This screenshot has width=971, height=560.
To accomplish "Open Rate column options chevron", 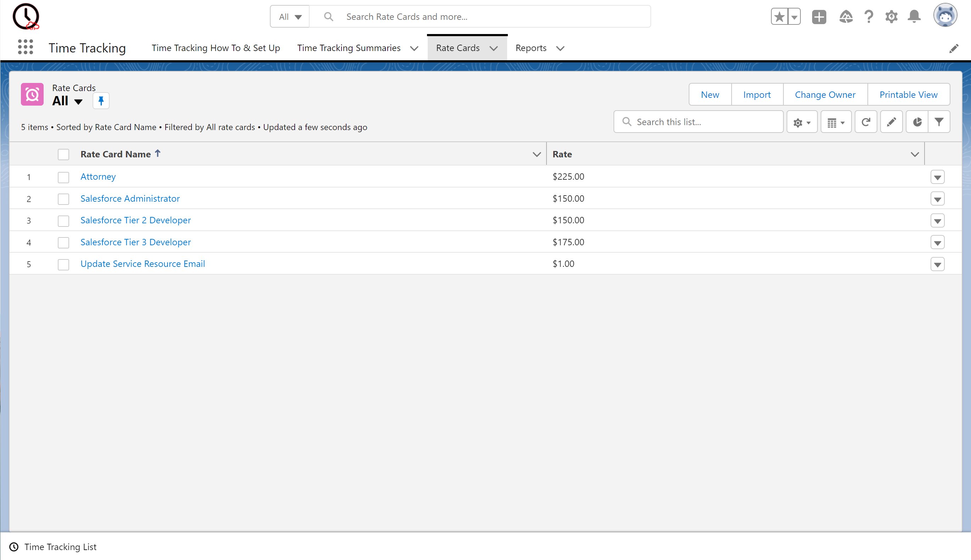I will 915,155.
